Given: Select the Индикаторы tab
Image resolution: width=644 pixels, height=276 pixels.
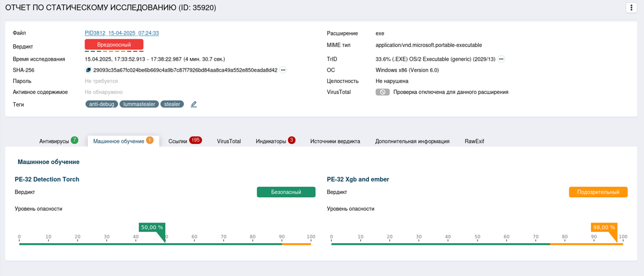Looking at the screenshot, I should tap(271, 141).
